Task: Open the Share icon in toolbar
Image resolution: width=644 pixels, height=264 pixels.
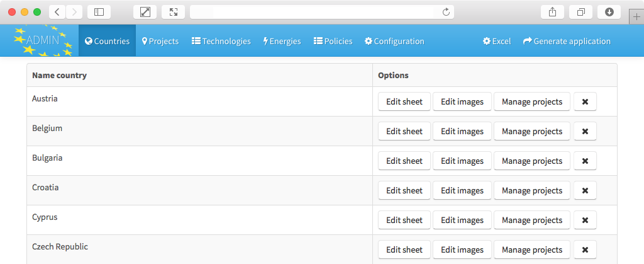Action: click(552, 12)
